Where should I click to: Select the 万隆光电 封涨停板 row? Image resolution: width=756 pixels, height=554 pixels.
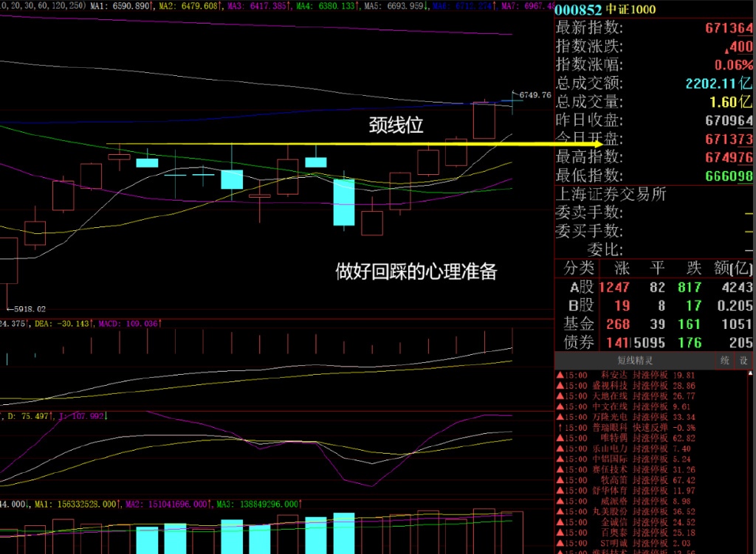pyautogui.click(x=626, y=418)
